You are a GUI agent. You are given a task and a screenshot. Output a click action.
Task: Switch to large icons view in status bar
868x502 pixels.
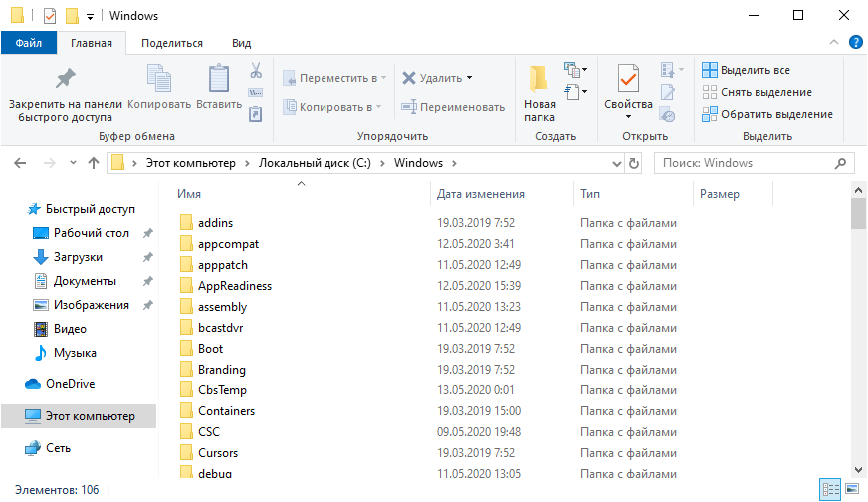852,489
